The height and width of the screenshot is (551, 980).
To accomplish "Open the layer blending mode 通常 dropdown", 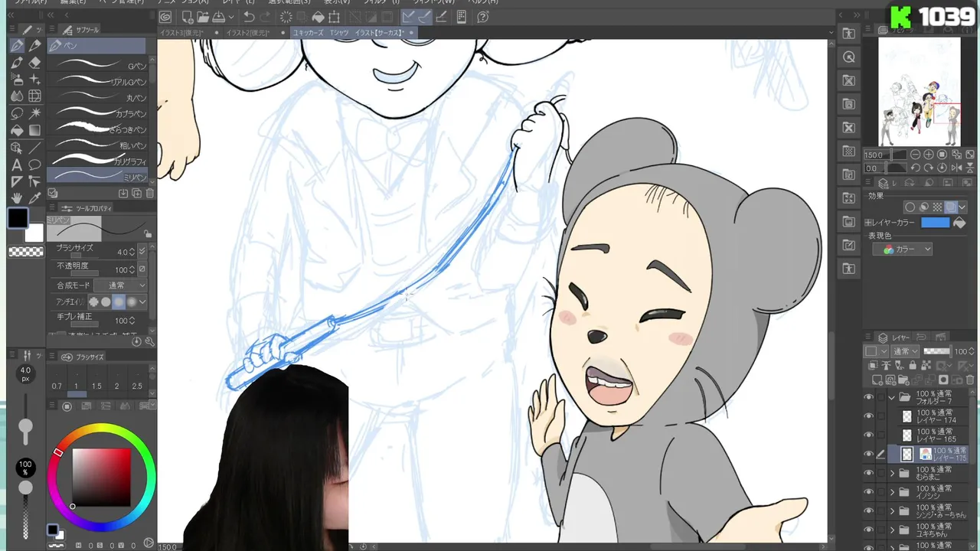I will pos(906,351).
